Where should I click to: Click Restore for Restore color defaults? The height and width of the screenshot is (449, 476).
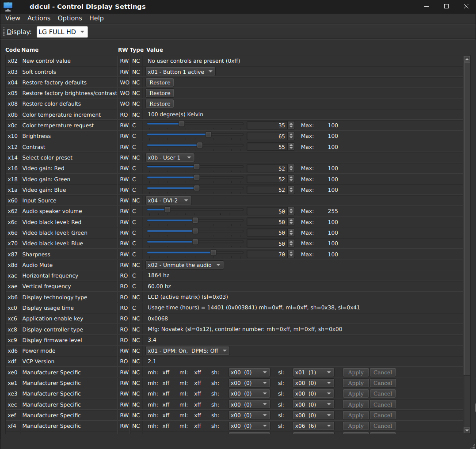[x=160, y=104]
